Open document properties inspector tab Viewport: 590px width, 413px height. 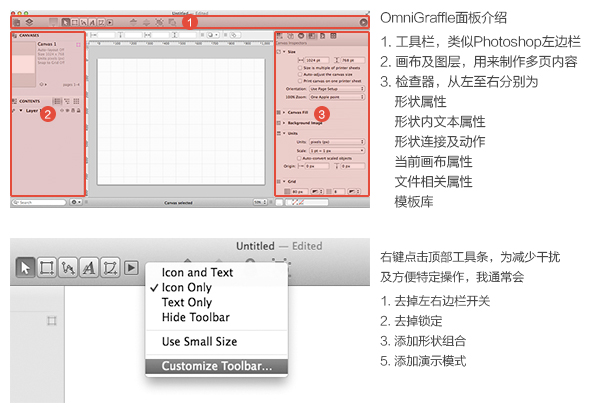tap(322, 36)
